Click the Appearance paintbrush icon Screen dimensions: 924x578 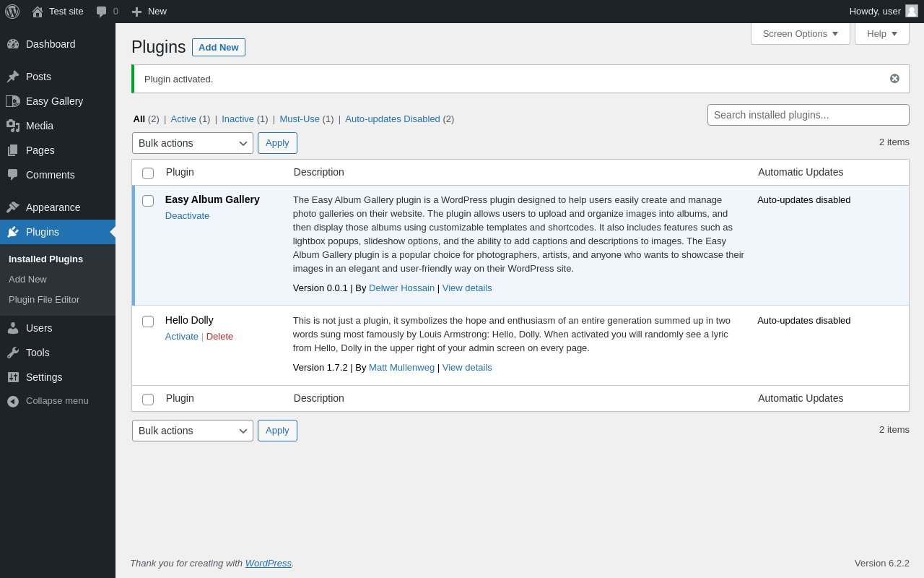pyautogui.click(x=13, y=207)
